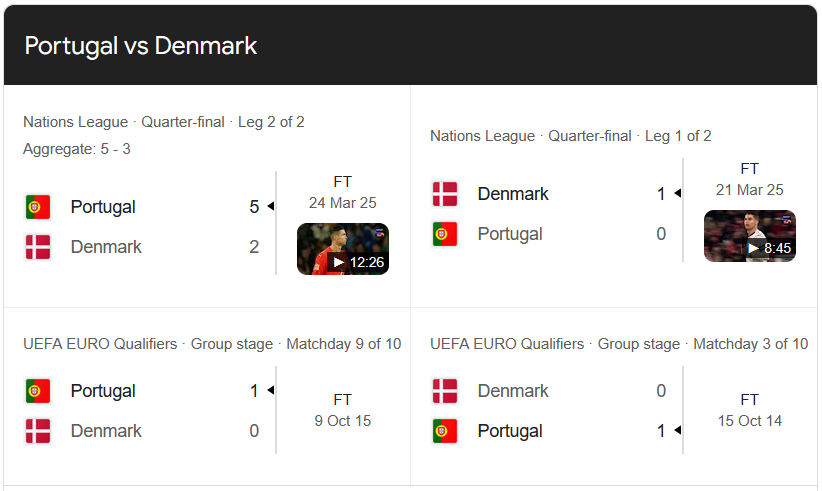
Task: Open Nations League Leg 1 of 2 label
Action: pos(571,136)
